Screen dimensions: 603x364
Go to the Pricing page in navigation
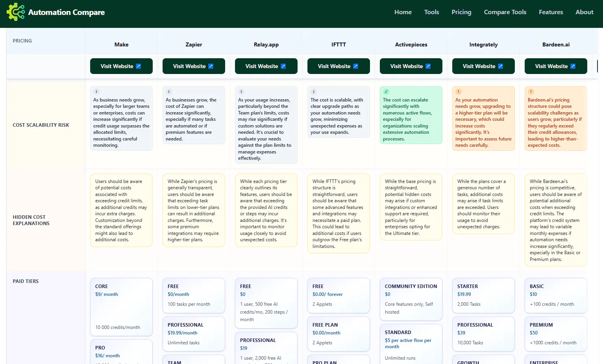[x=461, y=12]
